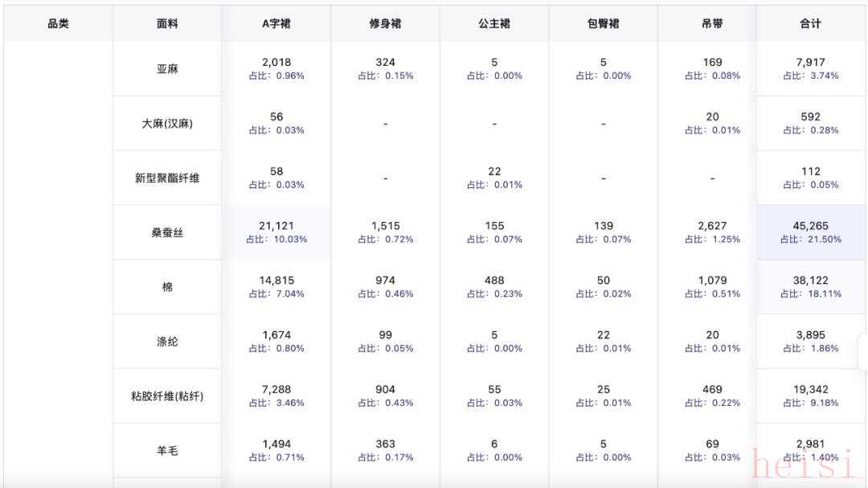Click the 公主裙 column header
This screenshot has width=868, height=488.
pos(494,24)
